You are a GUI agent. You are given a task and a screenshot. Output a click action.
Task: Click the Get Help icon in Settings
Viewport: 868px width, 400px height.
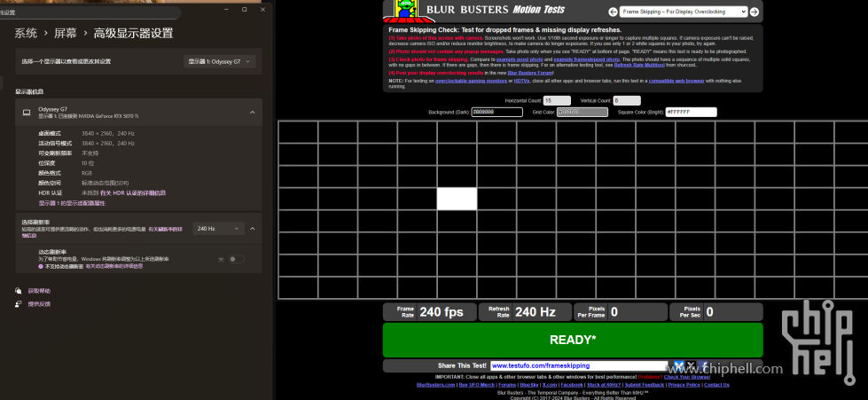pos(19,291)
